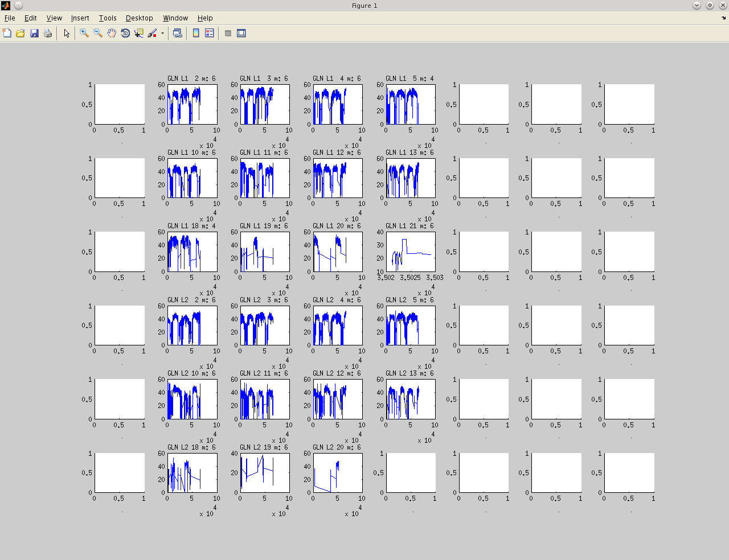Save the figure with floppy disk icon
729x560 pixels.
pyautogui.click(x=34, y=33)
